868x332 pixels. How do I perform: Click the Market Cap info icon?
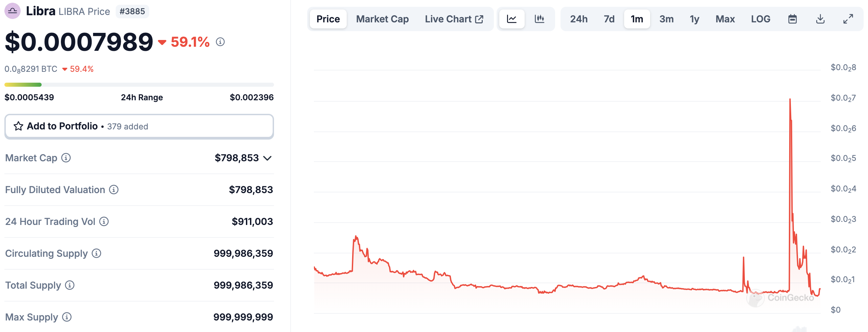(66, 158)
